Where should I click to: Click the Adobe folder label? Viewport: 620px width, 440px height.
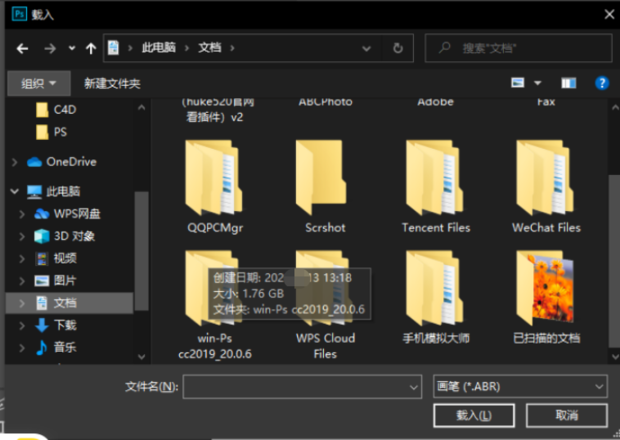[x=436, y=102]
